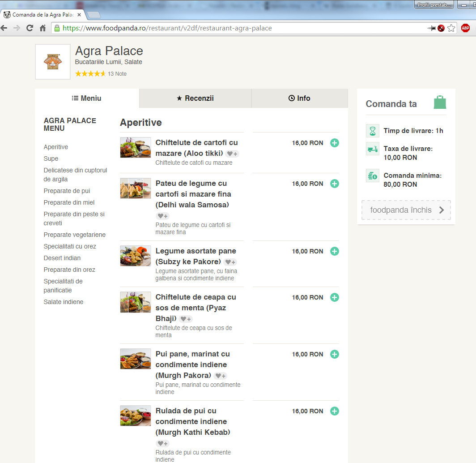
Task: Favorite the Subzy ke Pakore dish
Action: tap(230, 262)
